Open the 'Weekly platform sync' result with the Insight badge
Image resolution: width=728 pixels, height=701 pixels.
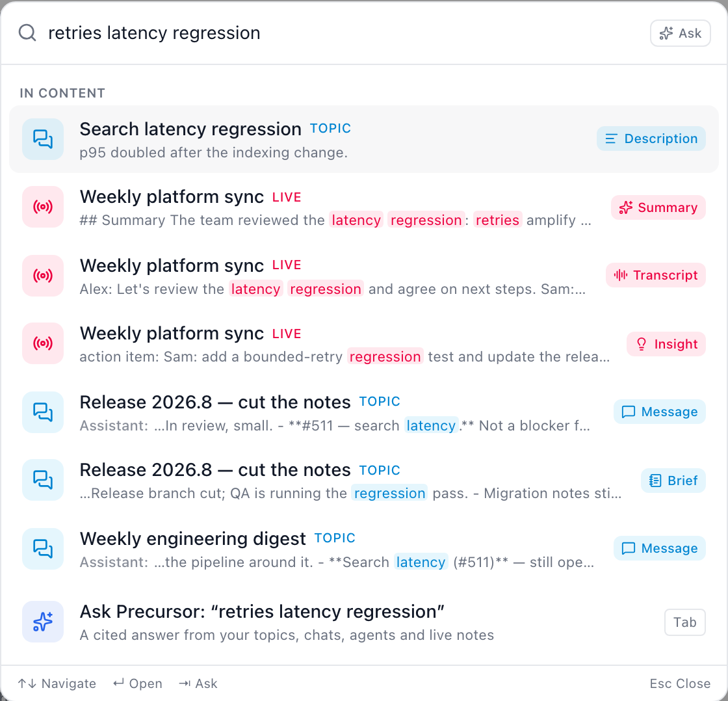pos(364,344)
